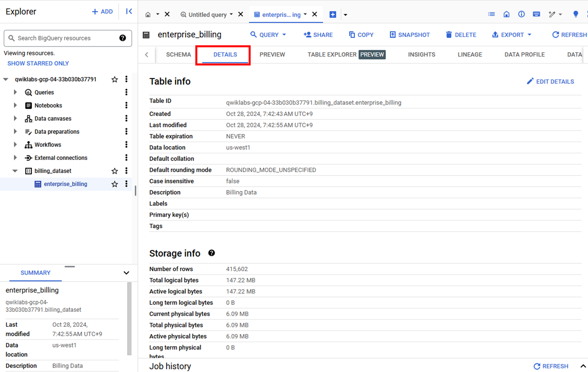The width and height of the screenshot is (588, 372).
Task: Expand the Workflows node
Action: click(x=15, y=145)
